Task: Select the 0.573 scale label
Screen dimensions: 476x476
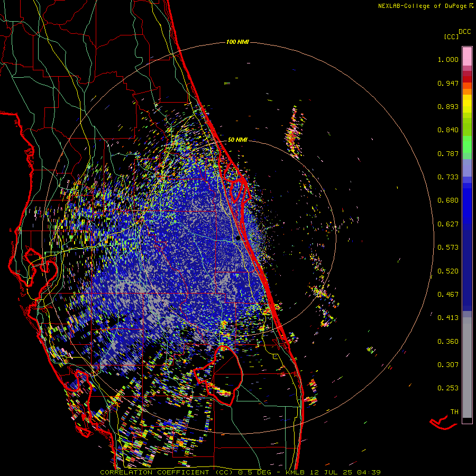Action: [x=448, y=248]
